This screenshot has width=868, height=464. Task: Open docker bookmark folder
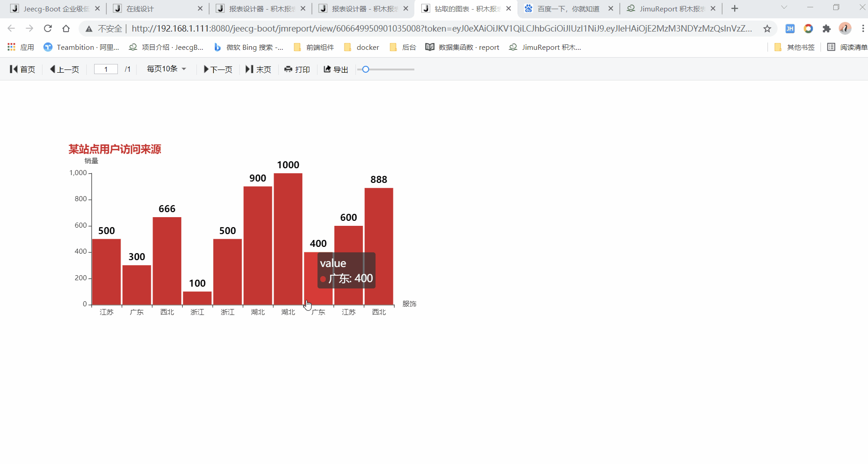(361, 47)
